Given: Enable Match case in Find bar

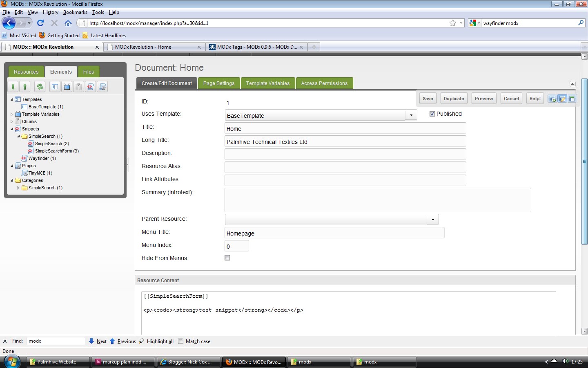Looking at the screenshot, I should pyautogui.click(x=181, y=341).
